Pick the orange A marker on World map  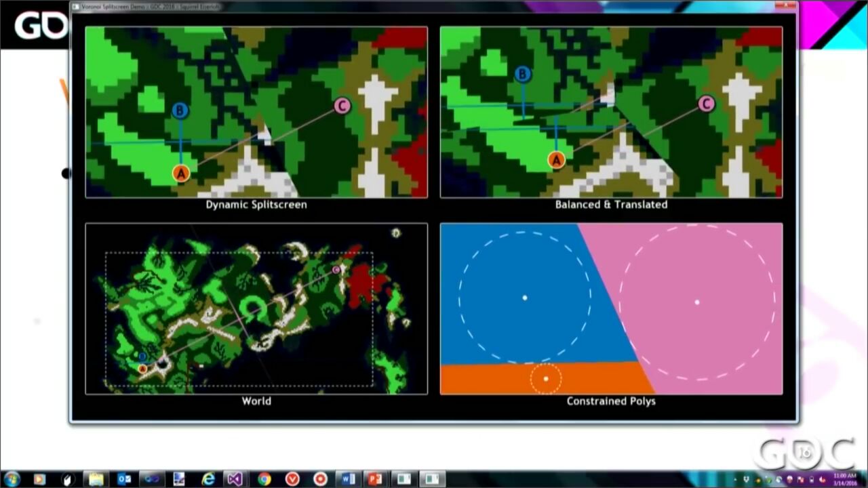(142, 369)
